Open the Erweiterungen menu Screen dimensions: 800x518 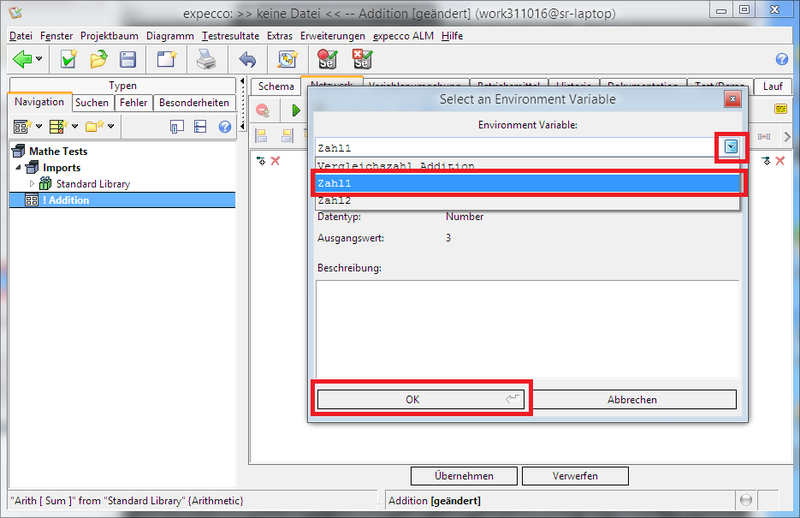(333, 36)
